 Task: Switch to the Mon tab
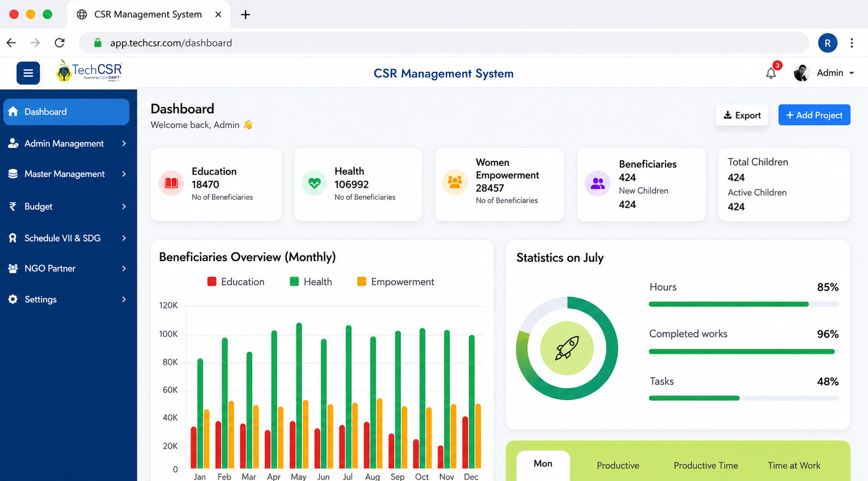click(543, 464)
